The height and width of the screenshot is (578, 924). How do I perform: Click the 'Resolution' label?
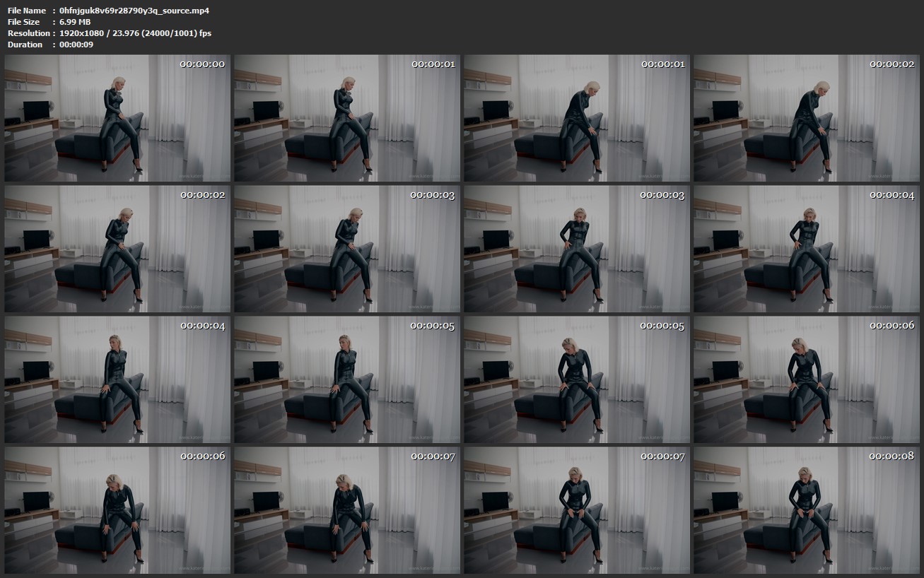coord(28,33)
